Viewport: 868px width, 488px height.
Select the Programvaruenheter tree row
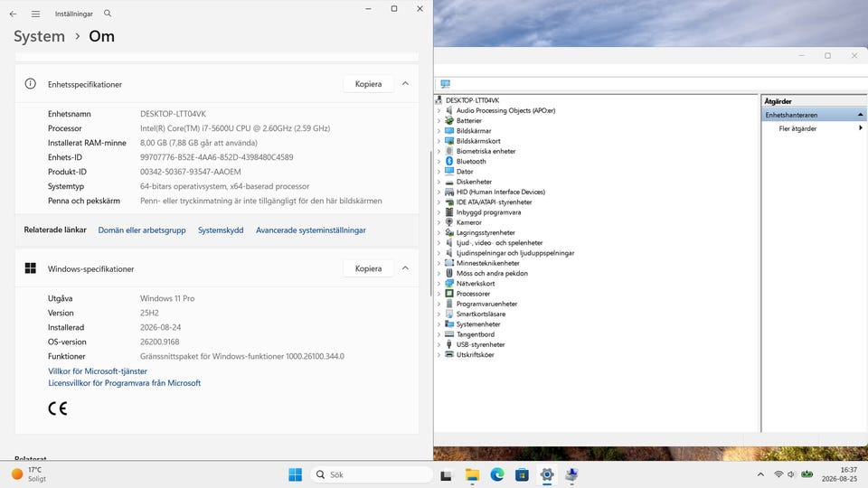(486, 304)
